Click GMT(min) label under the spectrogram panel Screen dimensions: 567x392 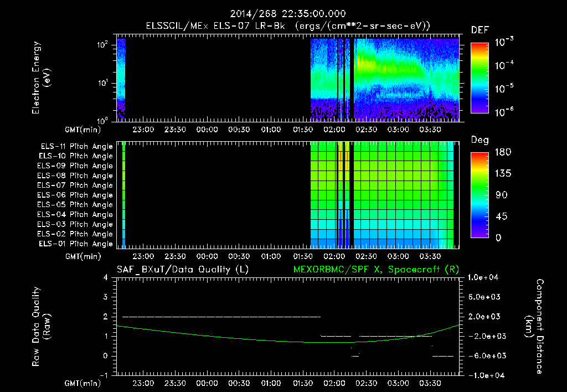(x=83, y=130)
